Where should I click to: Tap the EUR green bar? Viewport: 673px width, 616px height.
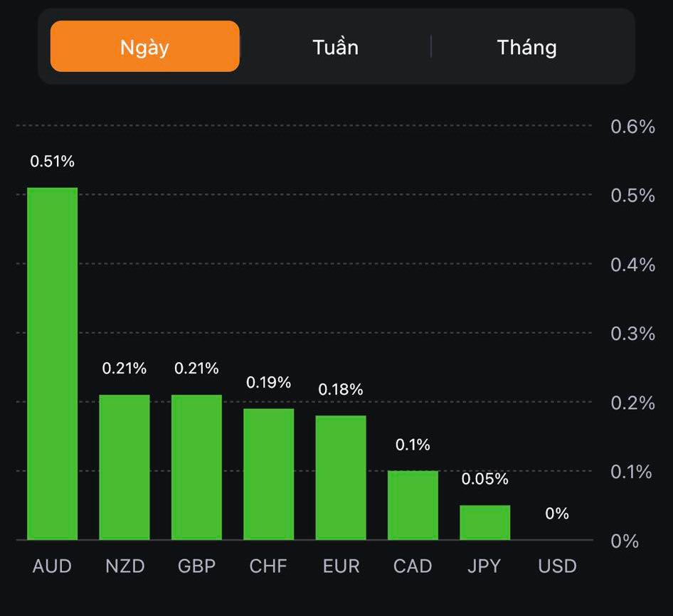341,477
